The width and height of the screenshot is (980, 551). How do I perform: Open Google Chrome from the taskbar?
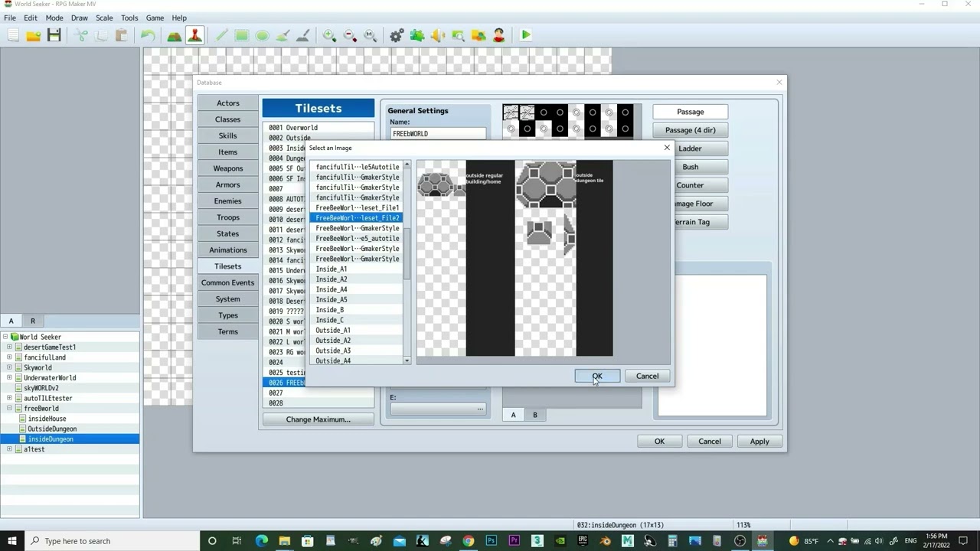pyautogui.click(x=468, y=541)
